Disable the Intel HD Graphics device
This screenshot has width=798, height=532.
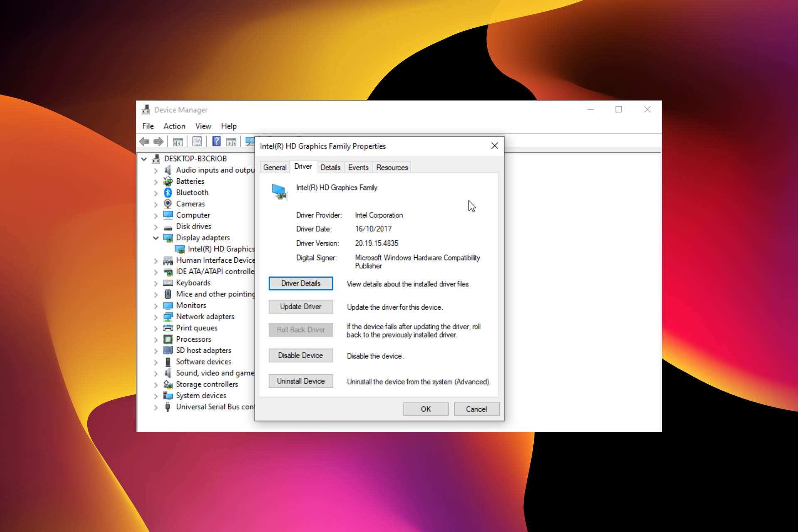299,355
